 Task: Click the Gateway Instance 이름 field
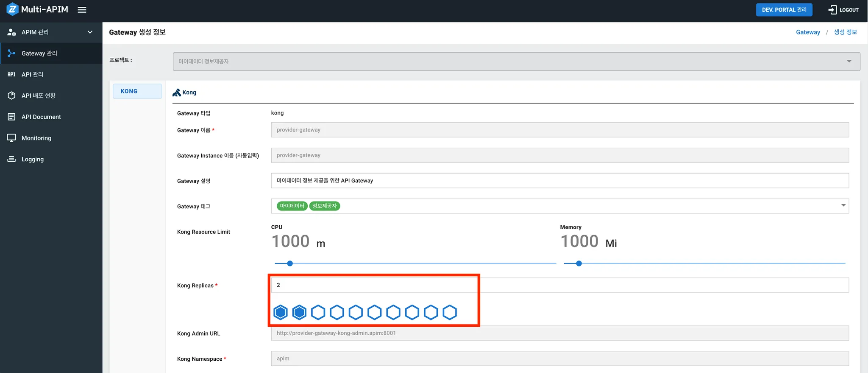560,155
